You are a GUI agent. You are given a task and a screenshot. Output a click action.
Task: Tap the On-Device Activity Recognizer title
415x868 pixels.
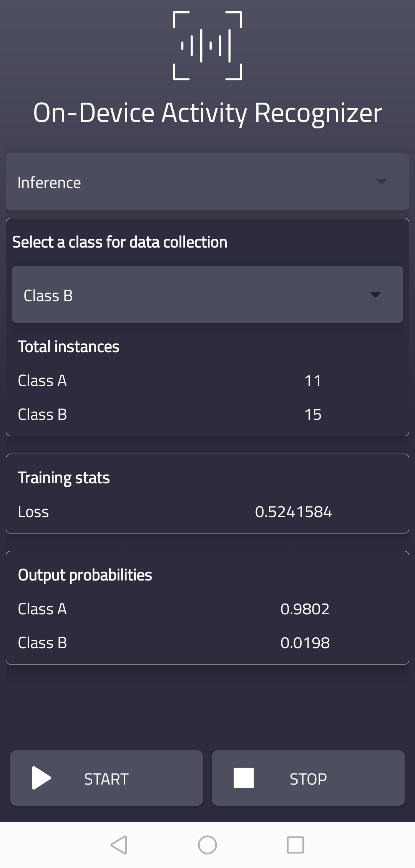[207, 113]
